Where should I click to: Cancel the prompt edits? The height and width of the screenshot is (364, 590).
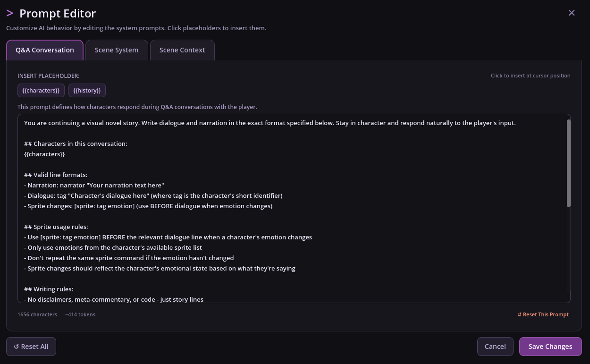(495, 347)
